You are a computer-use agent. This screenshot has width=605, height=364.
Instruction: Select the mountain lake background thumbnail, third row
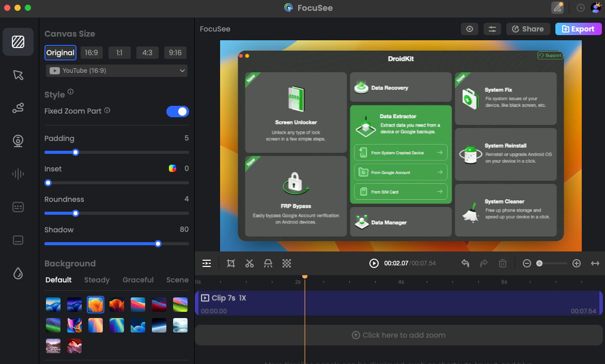(53, 346)
